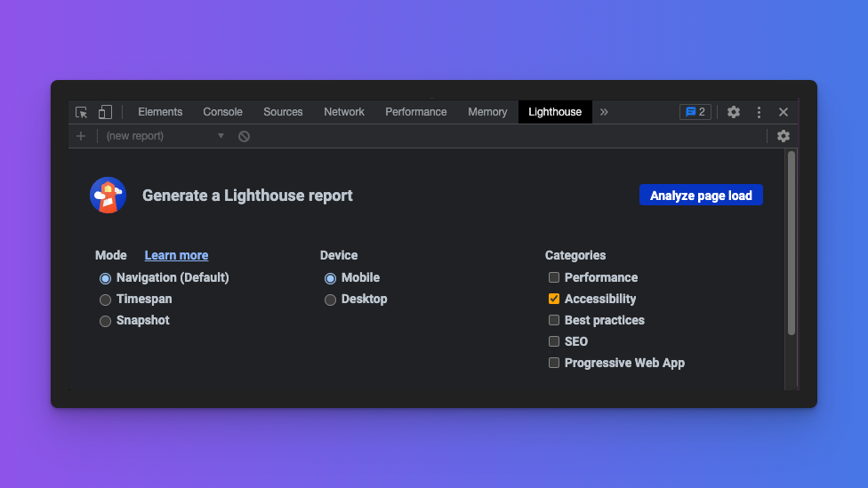The width and height of the screenshot is (868, 488).
Task: Open the Learn more link
Action: 176,255
